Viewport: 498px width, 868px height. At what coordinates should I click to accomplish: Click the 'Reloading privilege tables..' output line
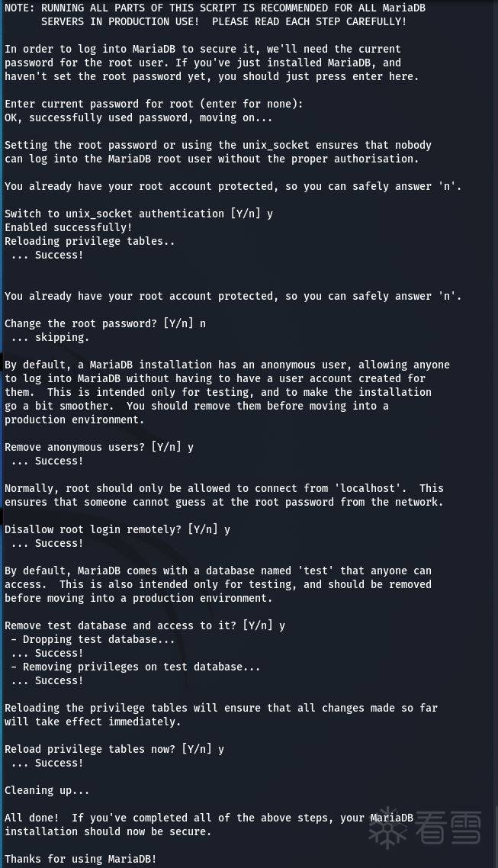90,241
